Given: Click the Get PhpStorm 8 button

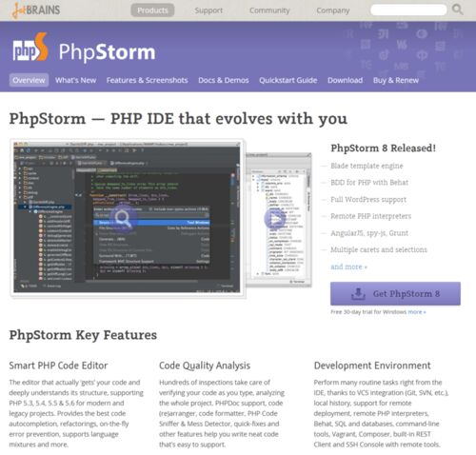Looking at the screenshot, I should [x=395, y=294].
